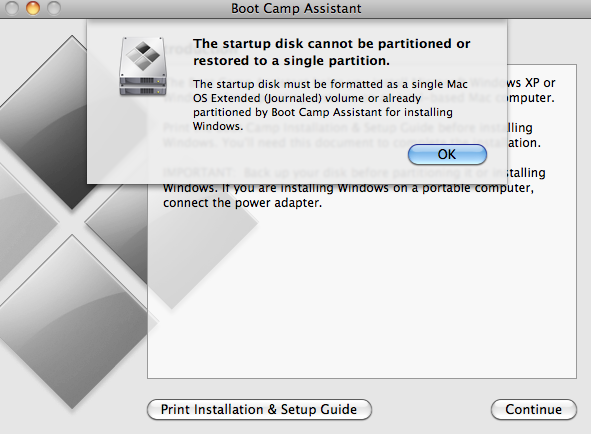Open the Print Installation & Setup Guide
The width and height of the screenshot is (591, 434).
pos(259,409)
